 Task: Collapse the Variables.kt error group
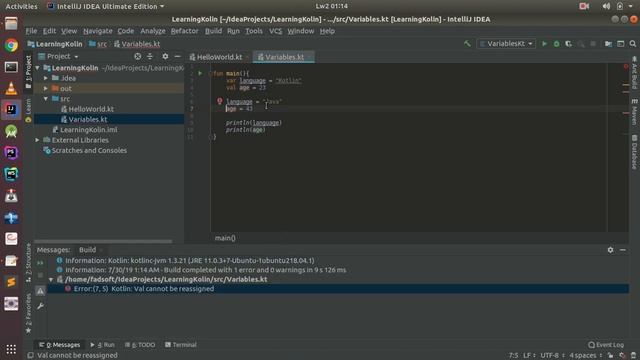pos(51,280)
